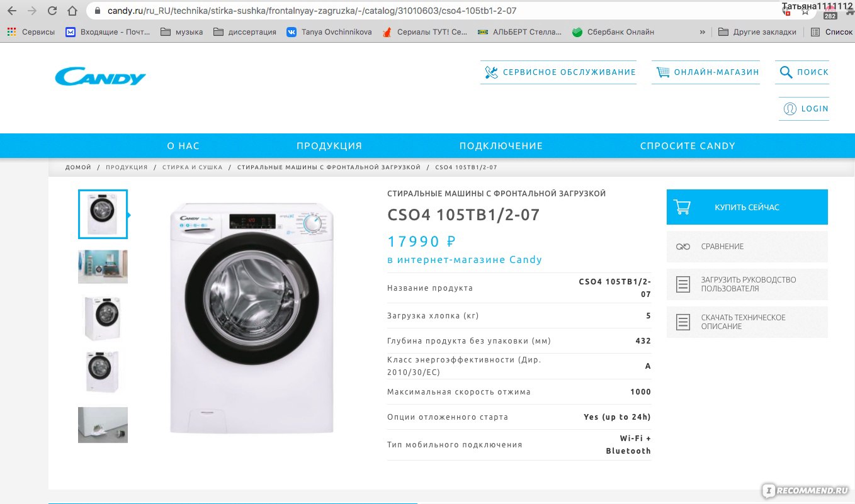Click the Максимальная скорость отжима row
The height and width of the screenshot is (504, 855).
point(519,392)
